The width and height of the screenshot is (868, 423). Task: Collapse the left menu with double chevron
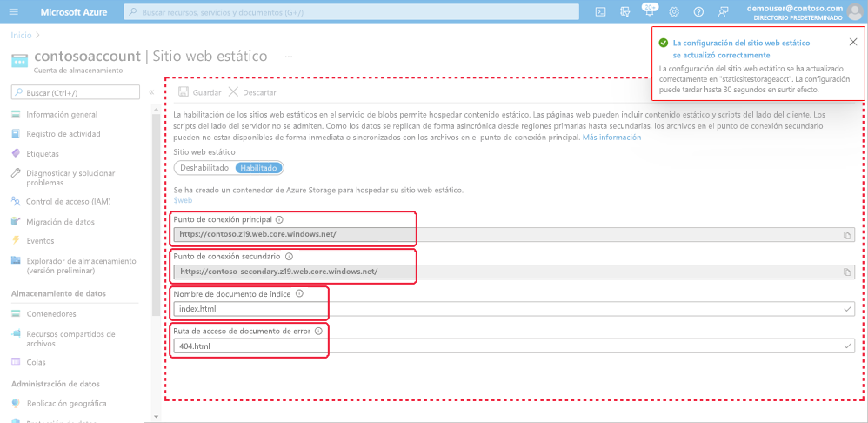pos(151,92)
